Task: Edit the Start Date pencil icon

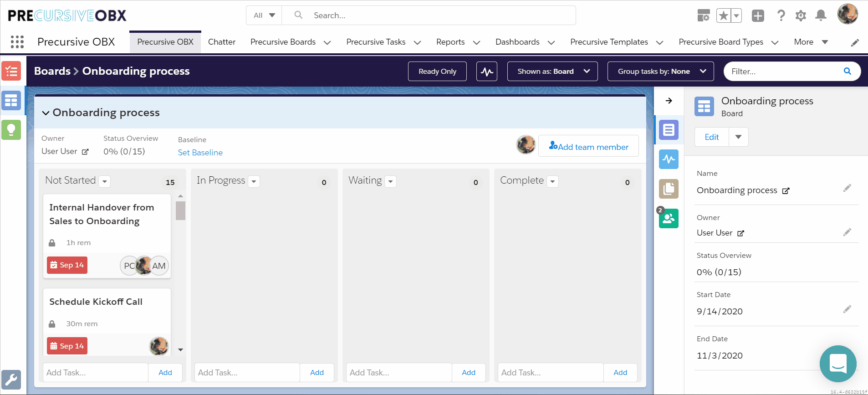Action: [x=847, y=309]
